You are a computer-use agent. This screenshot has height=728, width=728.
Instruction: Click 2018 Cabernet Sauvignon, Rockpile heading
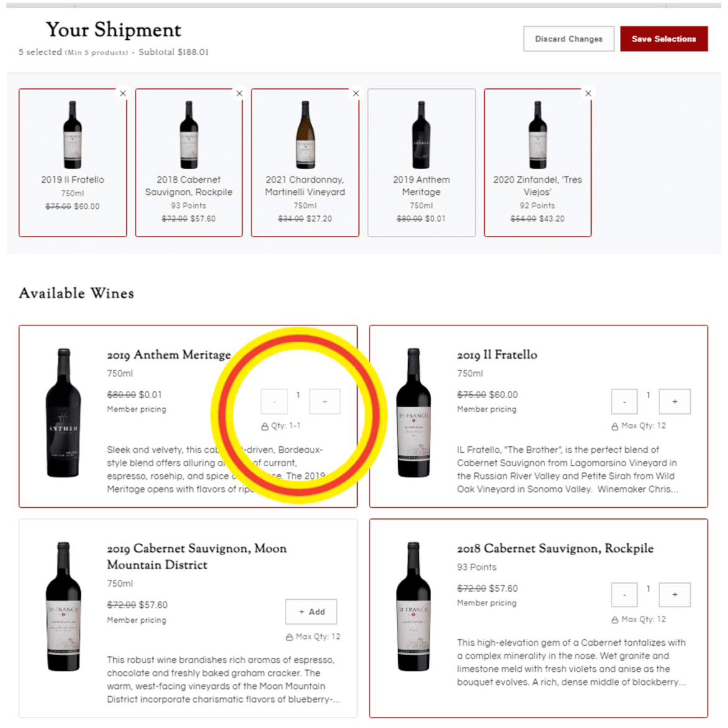[555, 548]
